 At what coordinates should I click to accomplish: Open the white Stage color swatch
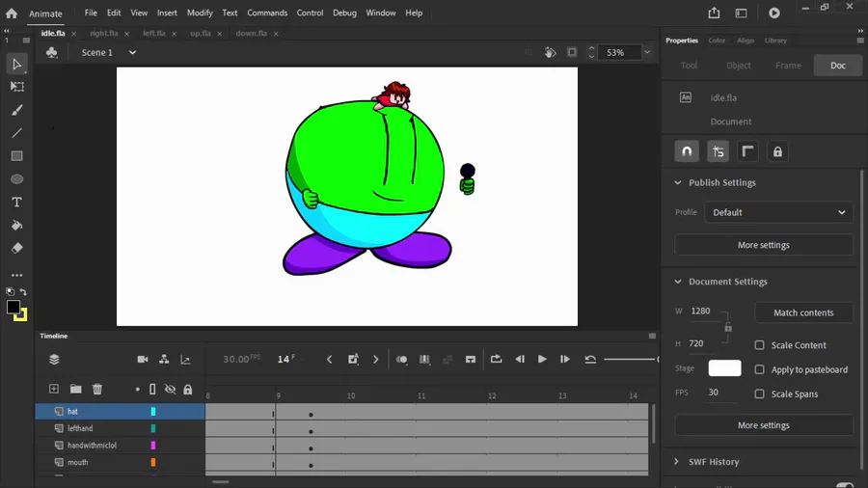(x=724, y=368)
